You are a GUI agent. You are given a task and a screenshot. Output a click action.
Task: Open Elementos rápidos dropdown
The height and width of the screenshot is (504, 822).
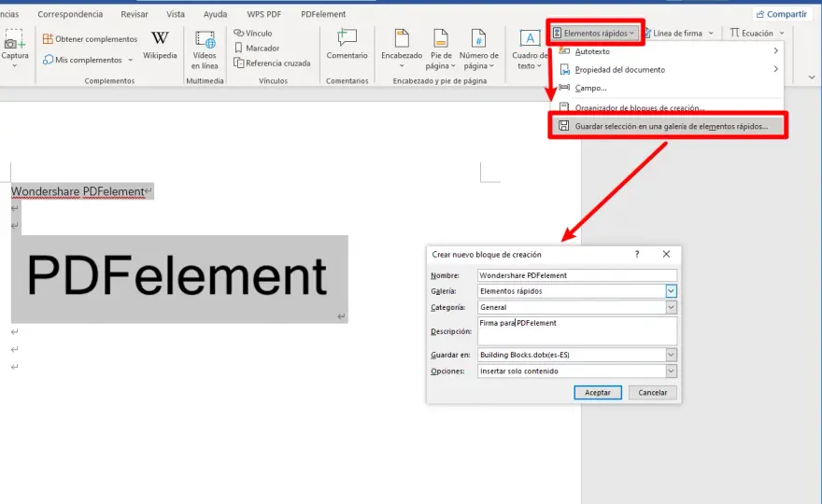point(594,33)
